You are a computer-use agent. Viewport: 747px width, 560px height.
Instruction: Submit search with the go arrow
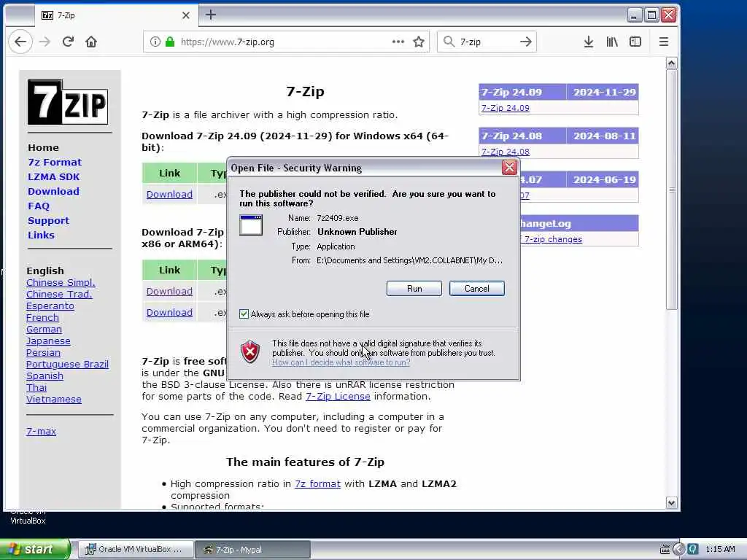click(526, 42)
